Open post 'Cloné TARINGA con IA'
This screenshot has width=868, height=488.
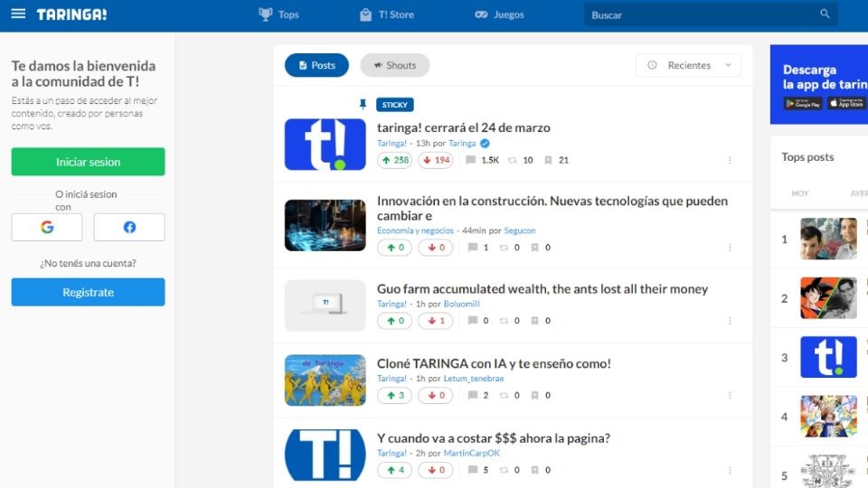[494, 363]
